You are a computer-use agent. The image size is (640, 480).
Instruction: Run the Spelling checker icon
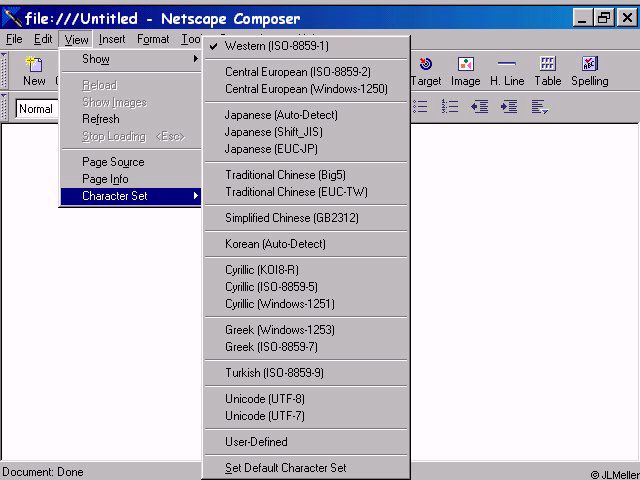(590, 71)
